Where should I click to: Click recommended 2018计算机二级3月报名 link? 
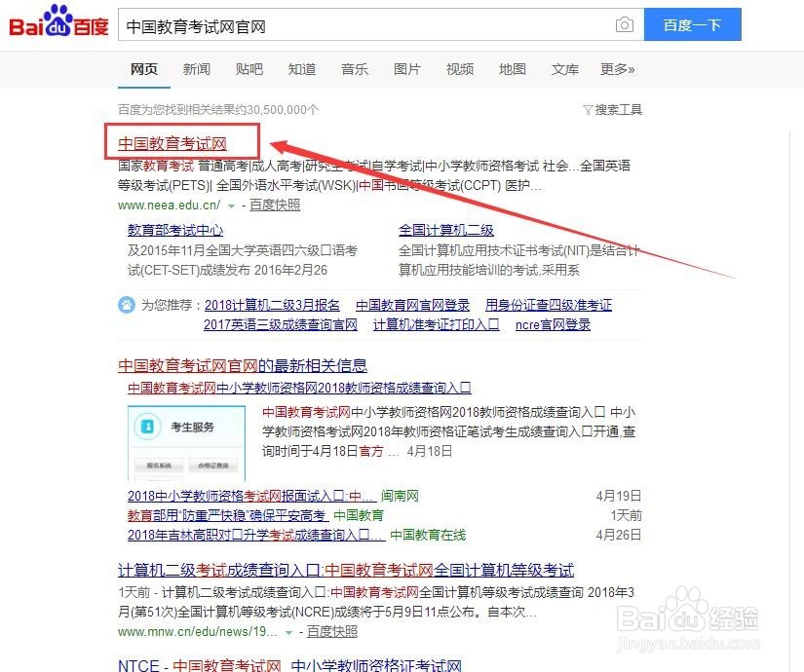pos(272,306)
